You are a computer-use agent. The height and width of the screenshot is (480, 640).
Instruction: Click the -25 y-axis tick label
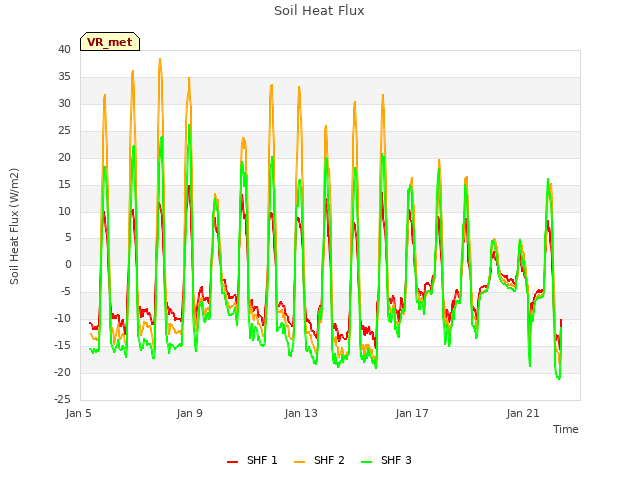coord(62,399)
